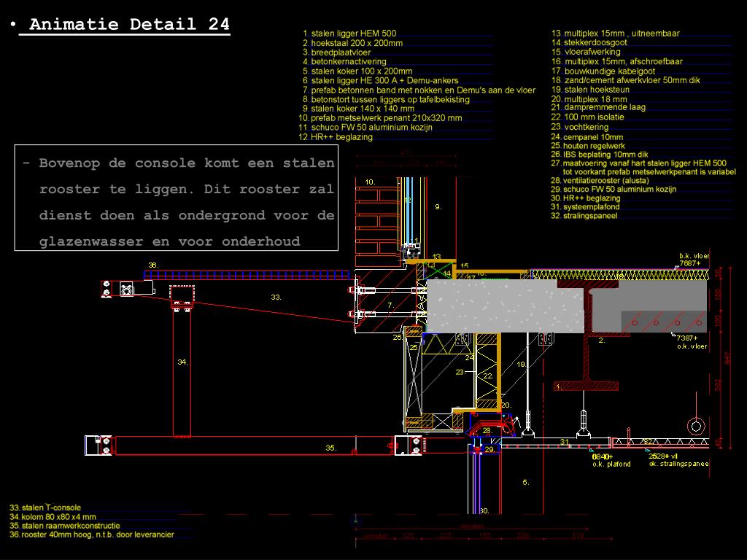Screen dimensions: 747x560
Task: Select legend line '20. multiplex 18 mm'
Action: (x=589, y=99)
